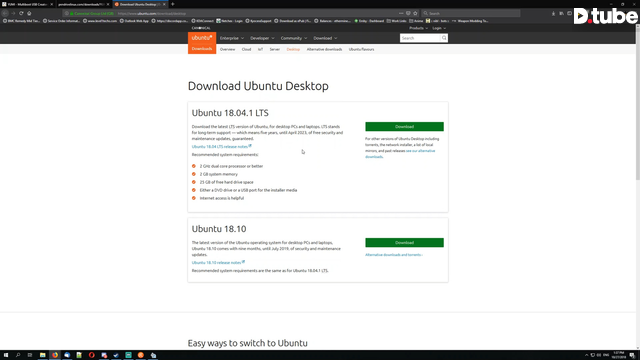Click the ubuntu.com search input field
Image resolution: width=640 pixels, height=360 pixels.
pos(420,38)
